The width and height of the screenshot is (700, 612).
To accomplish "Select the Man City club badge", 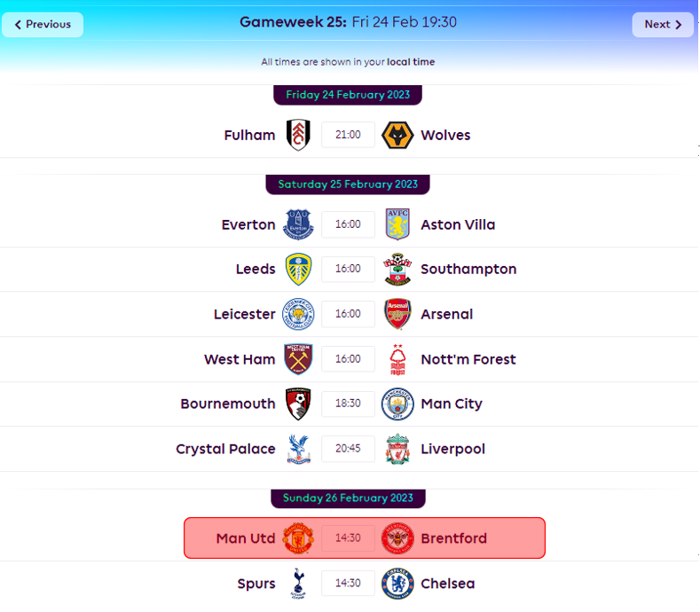I will (x=397, y=404).
